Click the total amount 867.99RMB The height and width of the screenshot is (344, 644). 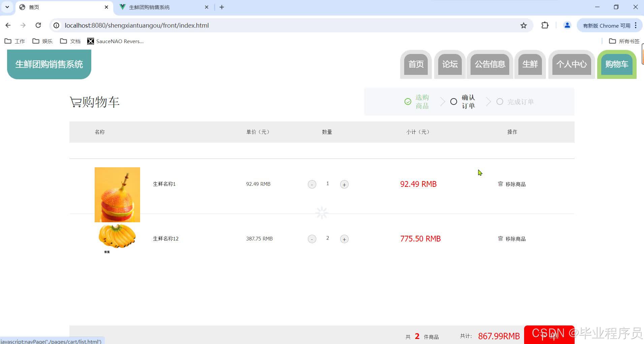click(x=499, y=336)
